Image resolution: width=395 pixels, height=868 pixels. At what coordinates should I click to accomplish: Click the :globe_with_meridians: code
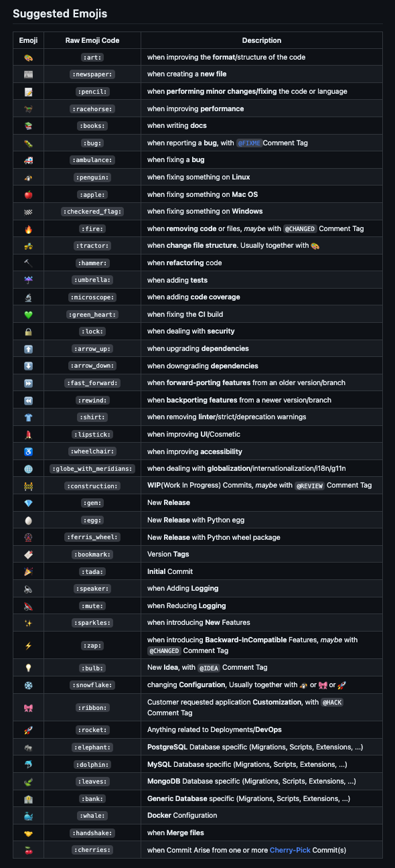(92, 469)
